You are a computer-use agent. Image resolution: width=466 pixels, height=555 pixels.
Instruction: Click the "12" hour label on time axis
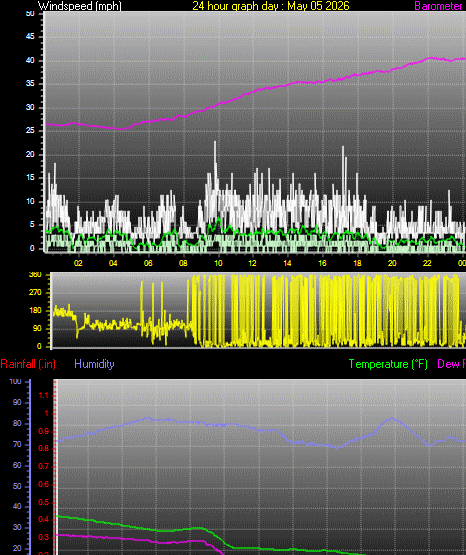point(252,263)
